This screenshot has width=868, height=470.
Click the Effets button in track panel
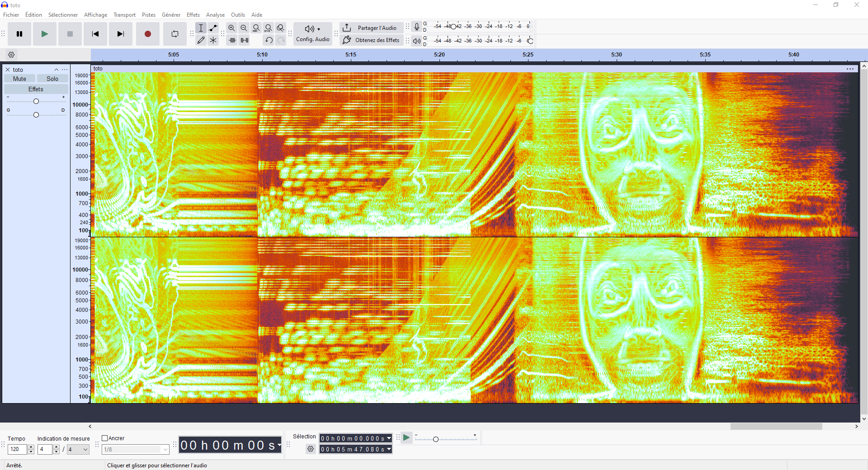(x=36, y=89)
